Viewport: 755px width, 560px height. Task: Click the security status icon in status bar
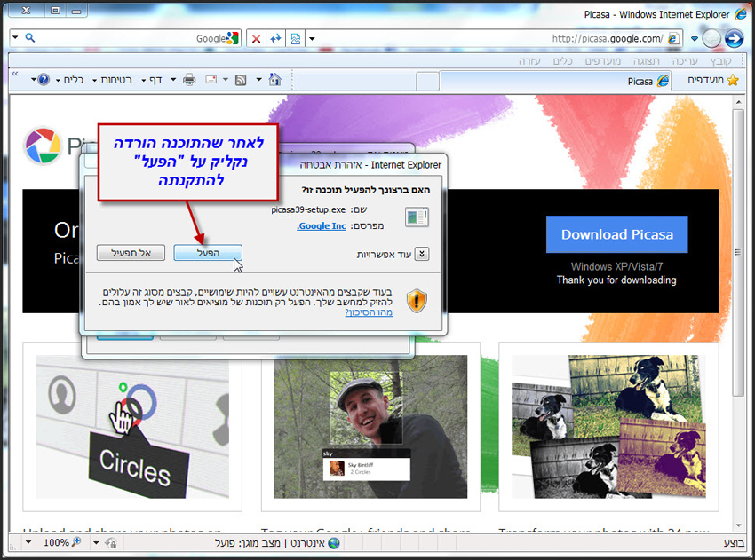pyautogui.click(x=111, y=543)
